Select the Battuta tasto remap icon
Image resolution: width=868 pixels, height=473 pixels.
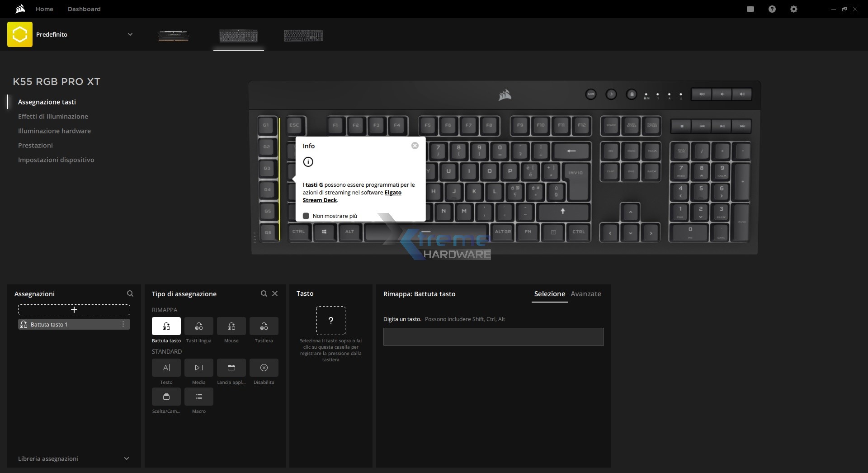pos(166,326)
